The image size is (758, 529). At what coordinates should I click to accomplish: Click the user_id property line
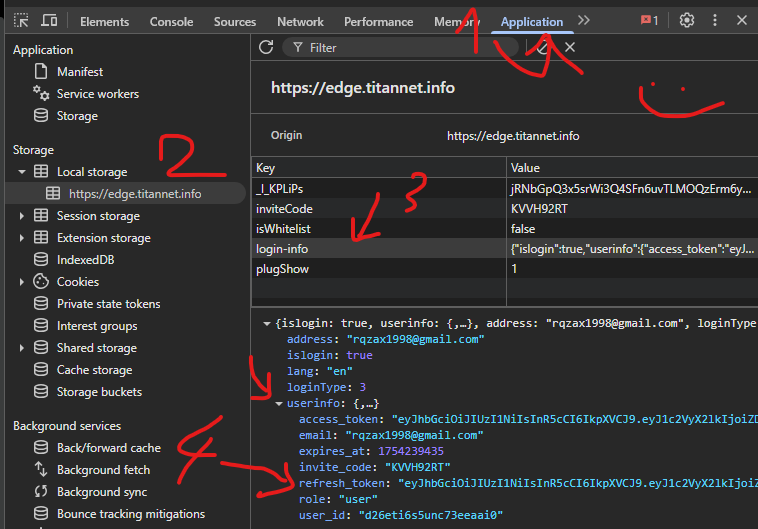click(x=401, y=515)
